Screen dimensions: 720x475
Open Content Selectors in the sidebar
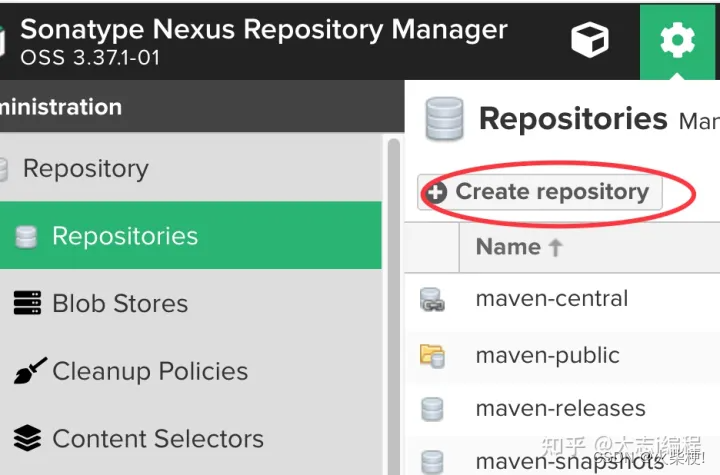coord(191,438)
